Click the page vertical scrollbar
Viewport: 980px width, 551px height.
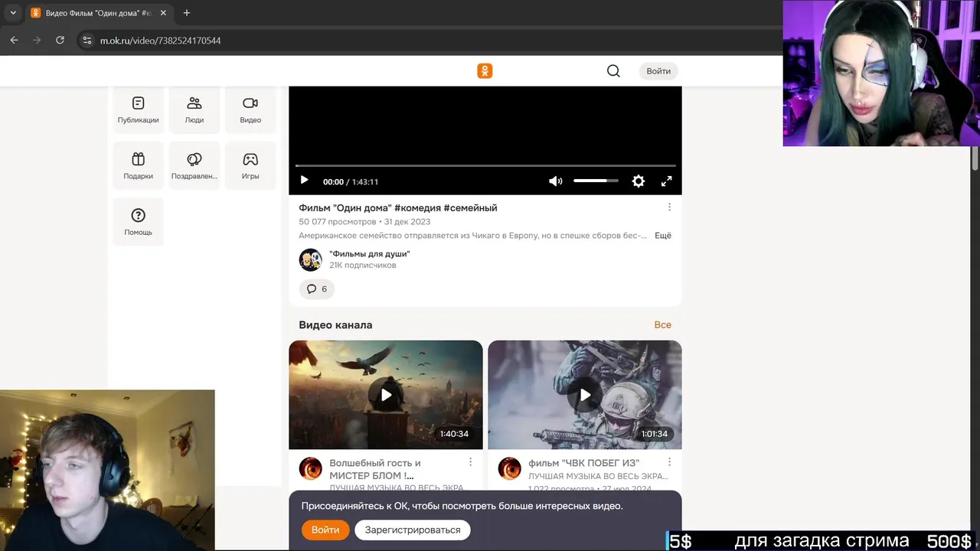(x=975, y=157)
